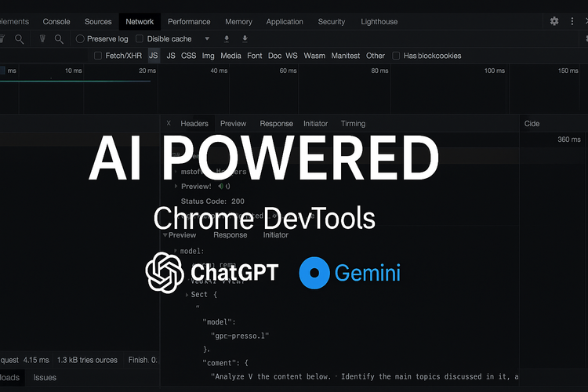Click the export HAR download arrow
588x392 pixels.
(245, 38)
